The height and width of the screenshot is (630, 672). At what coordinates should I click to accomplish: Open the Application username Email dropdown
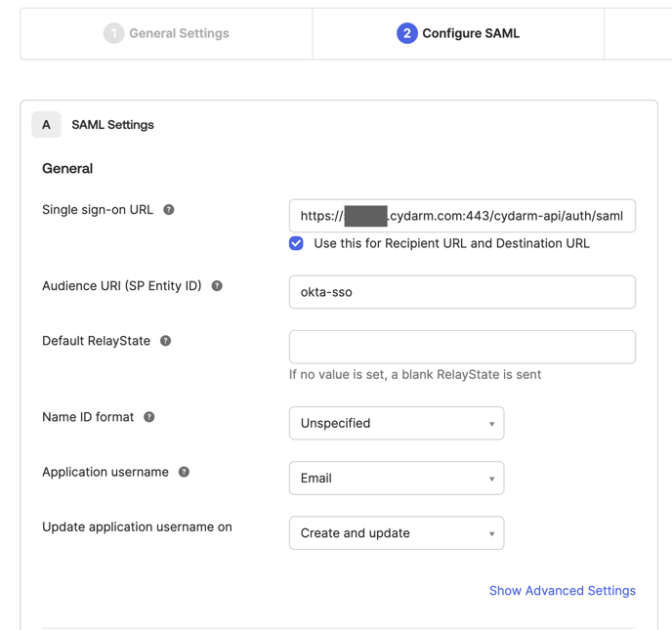(x=397, y=478)
